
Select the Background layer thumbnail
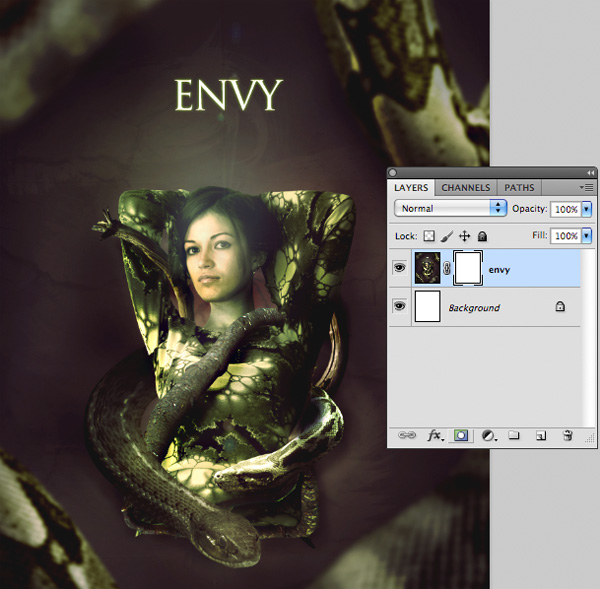pyautogui.click(x=427, y=306)
